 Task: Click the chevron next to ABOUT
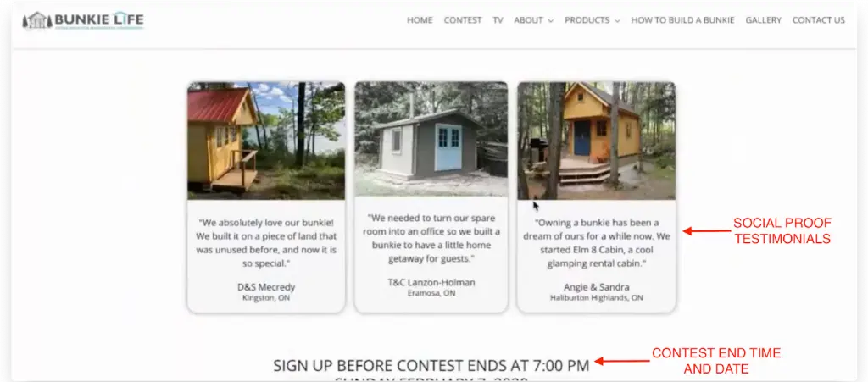550,21
